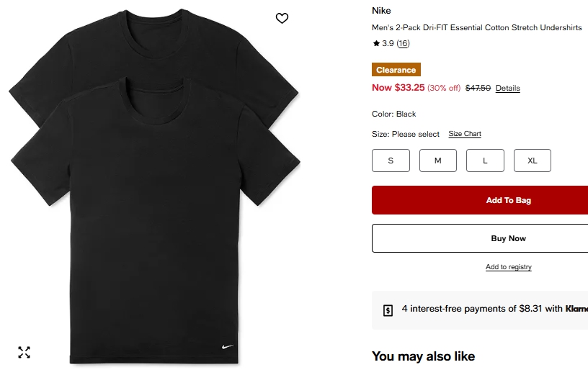The height and width of the screenshot is (375, 588).
Task: Click the product title text
Action: point(476,28)
